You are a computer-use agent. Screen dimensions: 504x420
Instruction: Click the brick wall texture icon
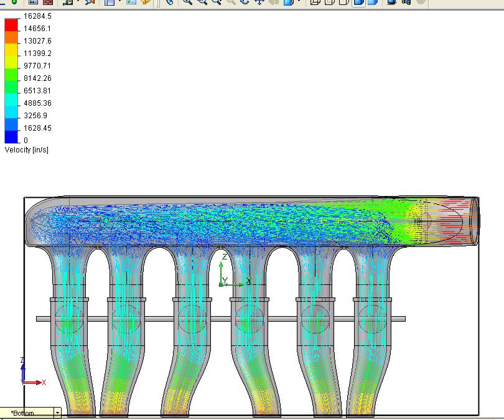[x=47, y=2]
